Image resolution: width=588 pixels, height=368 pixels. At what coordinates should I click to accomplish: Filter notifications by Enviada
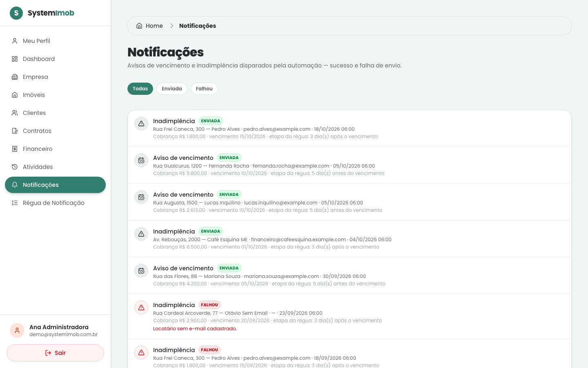(172, 89)
